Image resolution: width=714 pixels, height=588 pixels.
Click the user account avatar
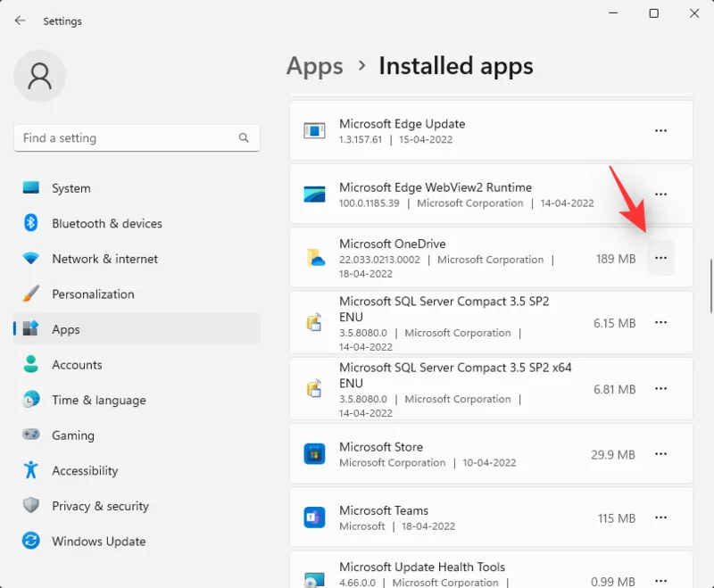[x=39, y=77]
